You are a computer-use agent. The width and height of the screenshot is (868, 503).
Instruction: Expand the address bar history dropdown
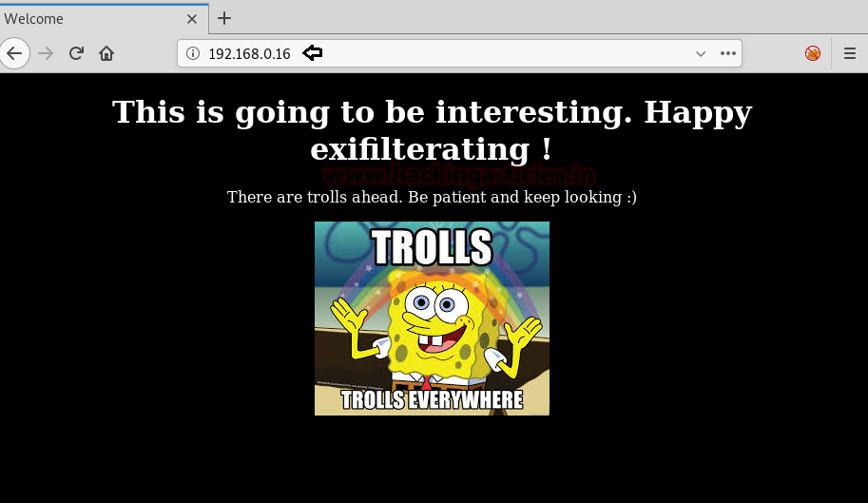click(x=701, y=53)
